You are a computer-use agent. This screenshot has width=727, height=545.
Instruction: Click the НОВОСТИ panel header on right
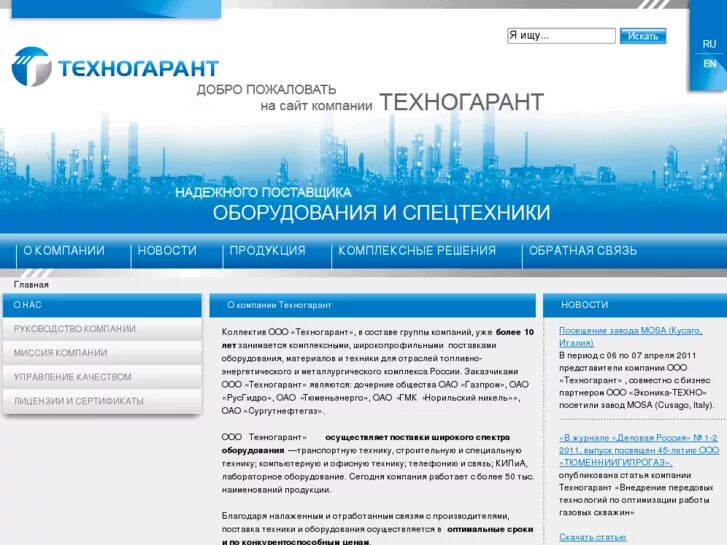635,305
